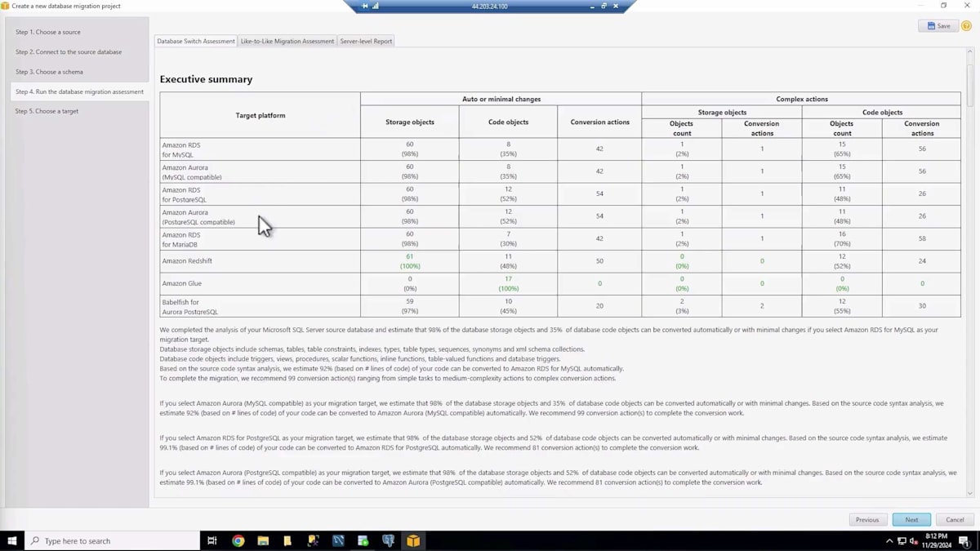Open the Like-to-Like Migration Assessment tab

point(287,41)
